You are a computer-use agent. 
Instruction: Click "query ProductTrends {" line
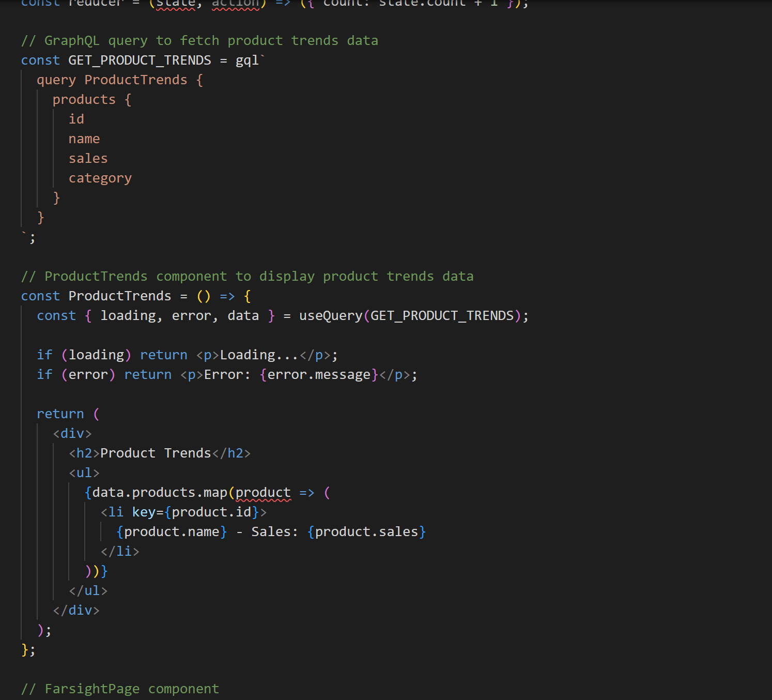120,80
